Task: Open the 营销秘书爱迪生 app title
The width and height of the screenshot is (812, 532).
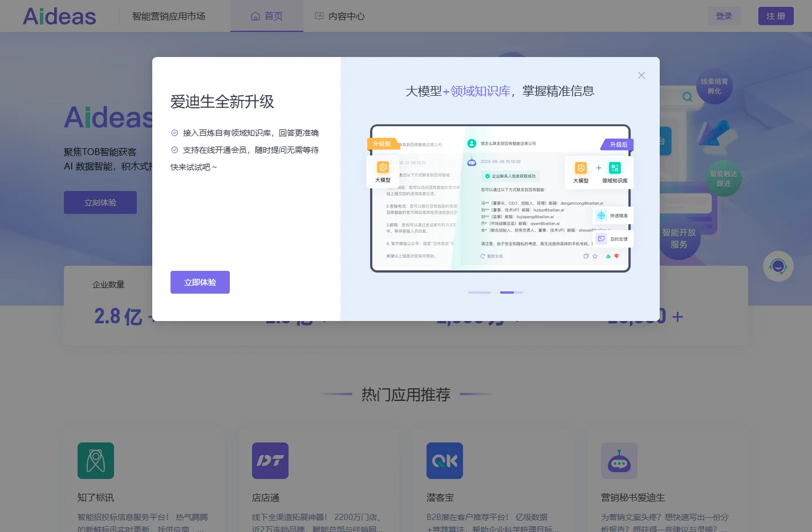Action: click(x=633, y=498)
